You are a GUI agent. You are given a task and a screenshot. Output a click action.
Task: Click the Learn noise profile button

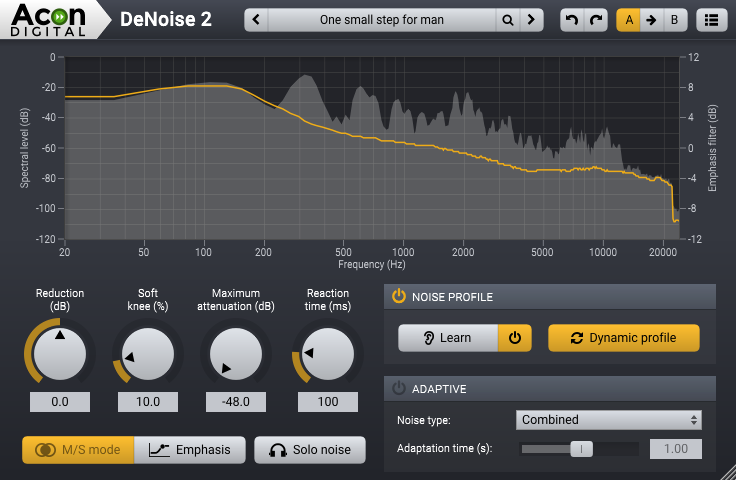point(448,338)
